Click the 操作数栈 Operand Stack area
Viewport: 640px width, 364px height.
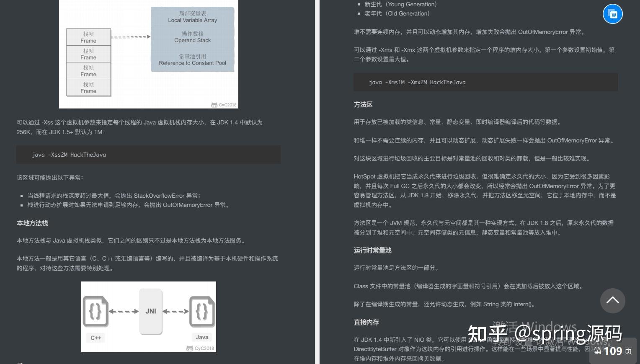(x=192, y=37)
